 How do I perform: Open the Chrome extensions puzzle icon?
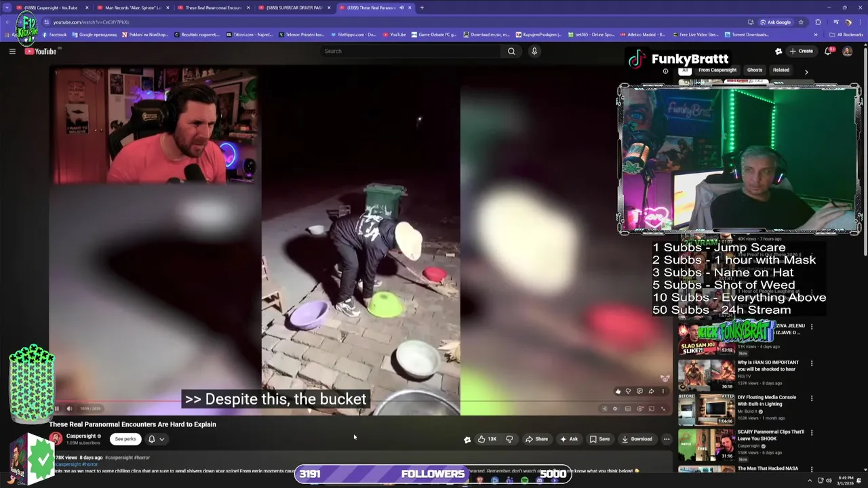tap(818, 22)
